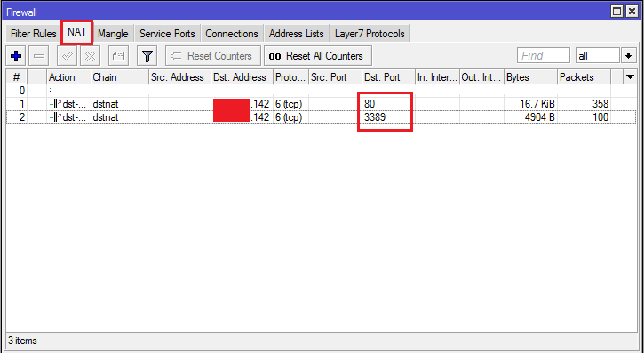The image size is (644, 353).
Task: Sort by the Out. Interface column header
Action: click(x=481, y=77)
